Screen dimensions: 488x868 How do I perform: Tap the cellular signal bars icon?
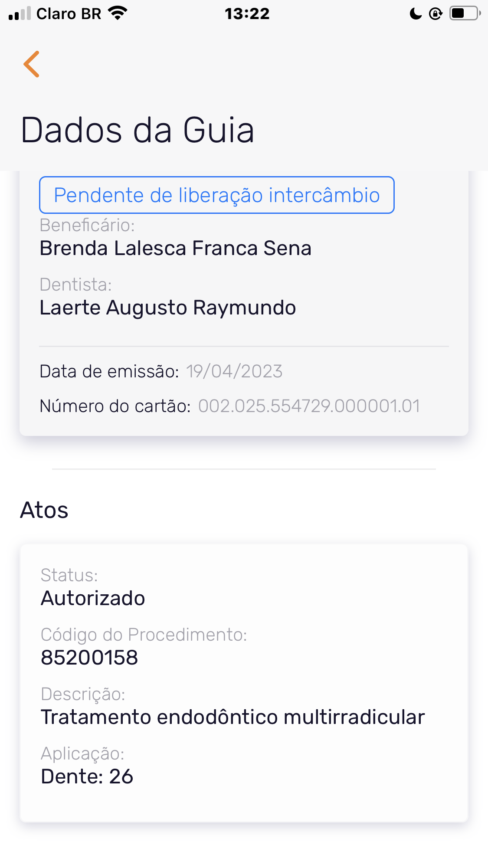[x=20, y=14]
